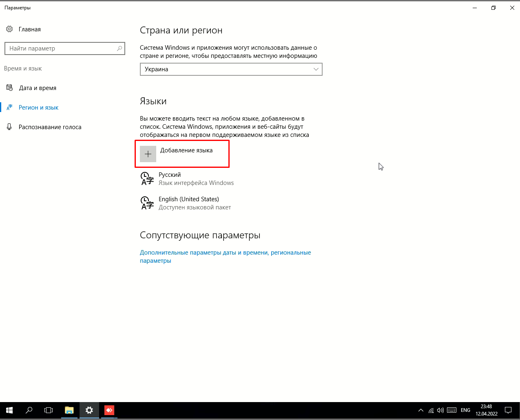Click the volume speaker icon in tray
Viewport: 520px width, 420px height.
click(x=440, y=410)
